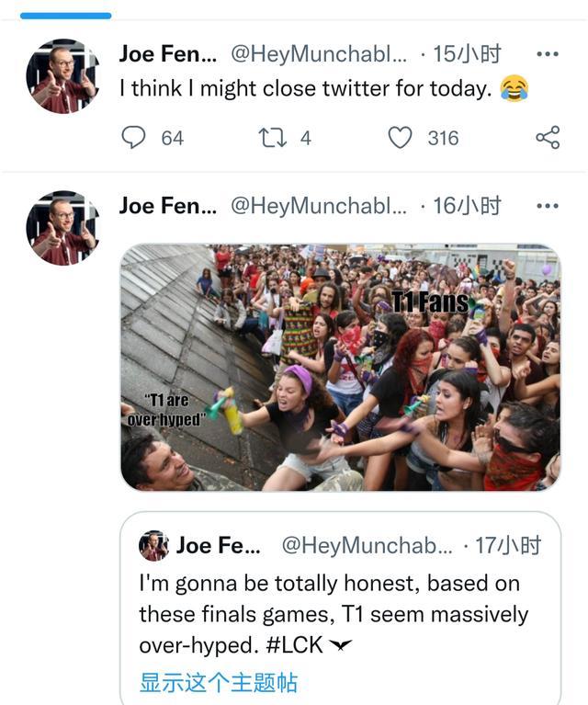The width and height of the screenshot is (588, 705).
Task: Open more options on the 16小时 tweet
Action: (x=548, y=206)
